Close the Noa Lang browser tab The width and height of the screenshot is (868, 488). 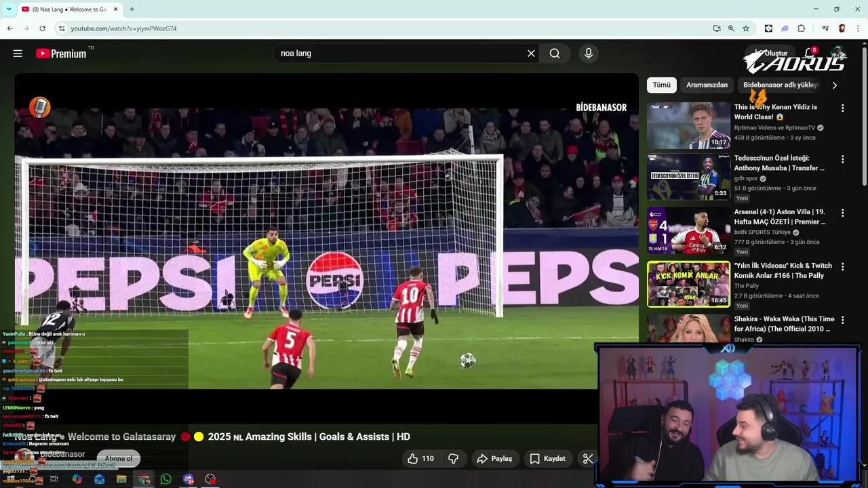pos(116,9)
